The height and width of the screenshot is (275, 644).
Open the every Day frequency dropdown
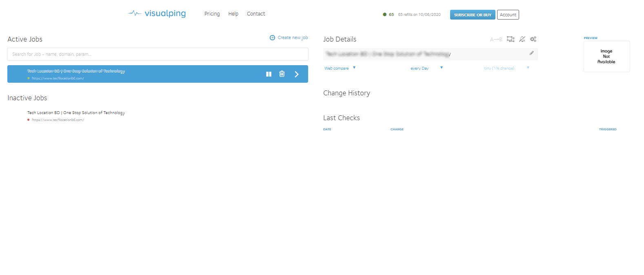pos(426,68)
